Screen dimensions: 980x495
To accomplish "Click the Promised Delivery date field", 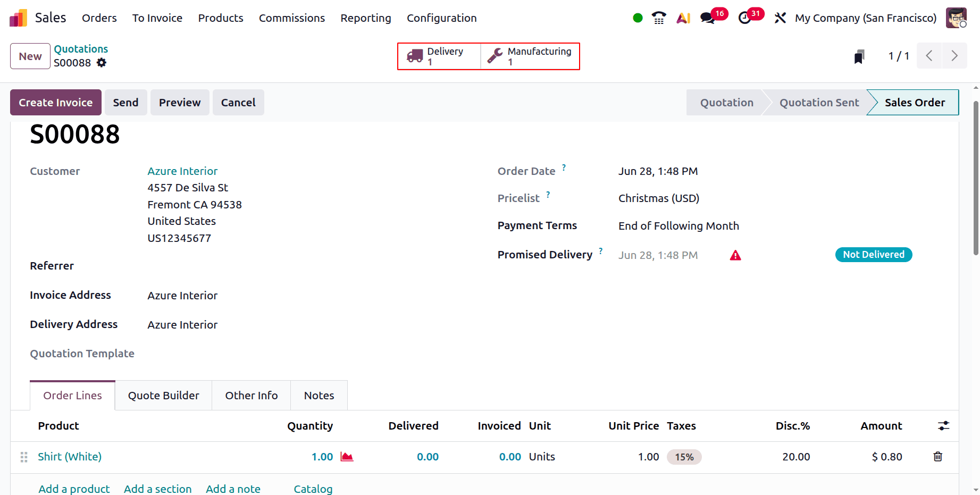I will [658, 255].
